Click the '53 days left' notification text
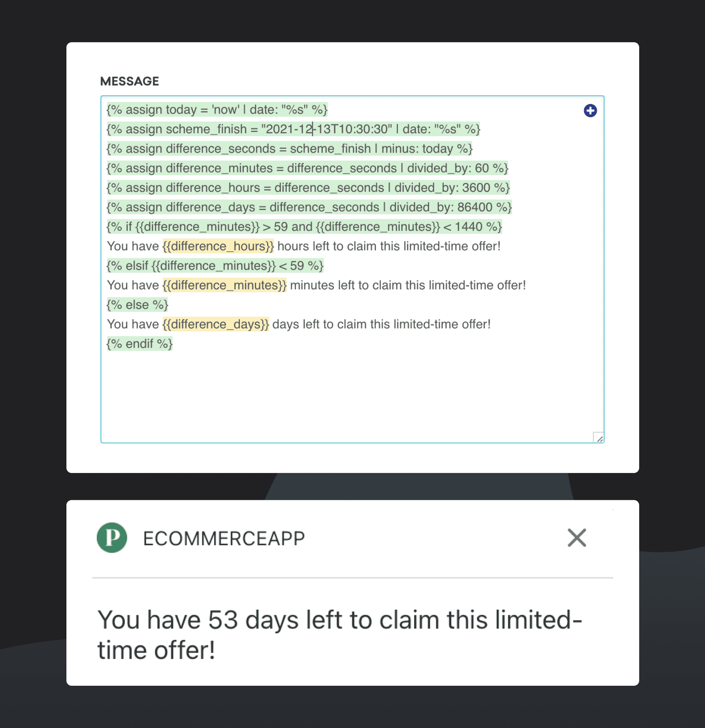The height and width of the screenshot is (728, 705). tap(339, 634)
